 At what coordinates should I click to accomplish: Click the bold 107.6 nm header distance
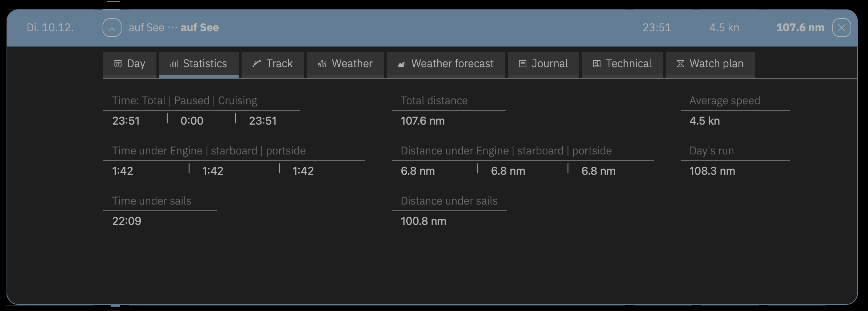click(800, 28)
